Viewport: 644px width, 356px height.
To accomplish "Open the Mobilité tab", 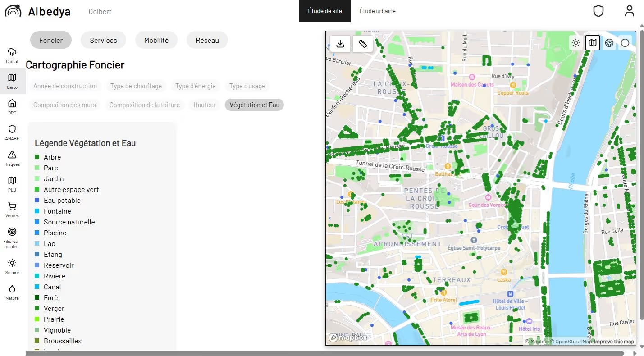I will click(x=156, y=40).
